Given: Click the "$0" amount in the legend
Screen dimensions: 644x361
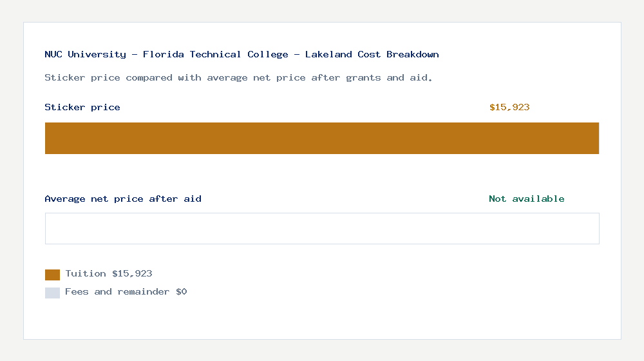Looking at the screenshot, I should [181, 292].
